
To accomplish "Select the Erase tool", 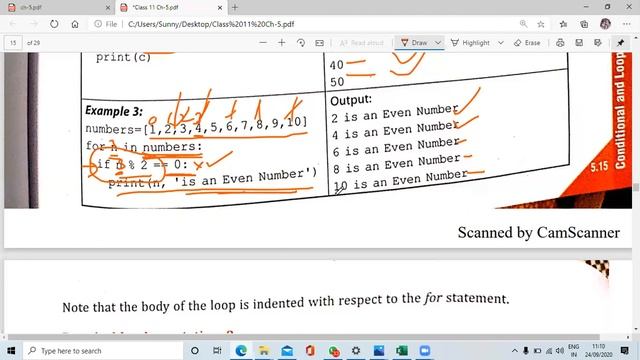I will [x=527, y=42].
